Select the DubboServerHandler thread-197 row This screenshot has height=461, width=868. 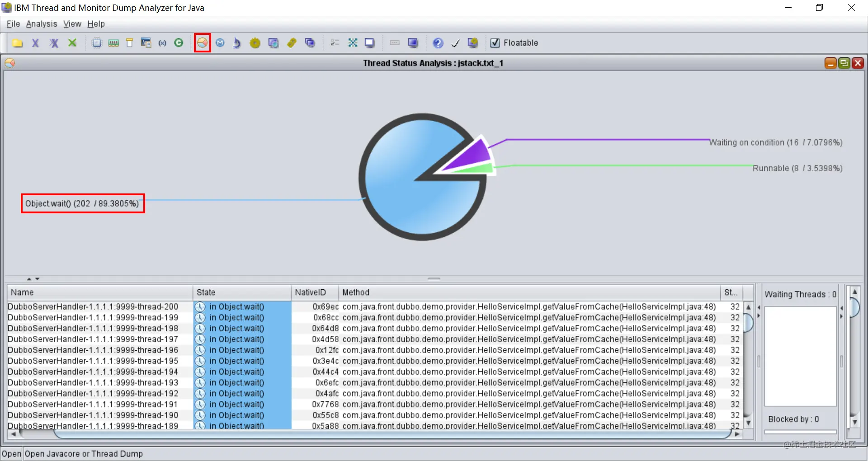[375, 339]
